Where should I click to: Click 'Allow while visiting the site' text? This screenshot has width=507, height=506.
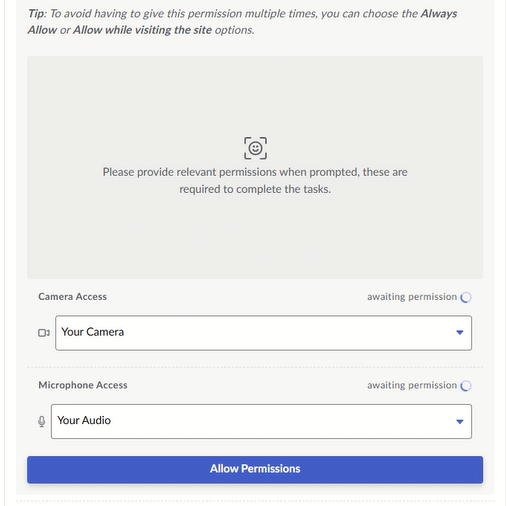click(142, 30)
